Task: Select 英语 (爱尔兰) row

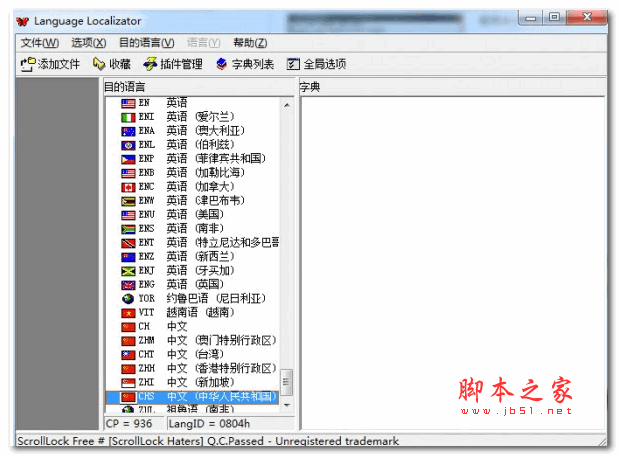Action: (x=193, y=117)
